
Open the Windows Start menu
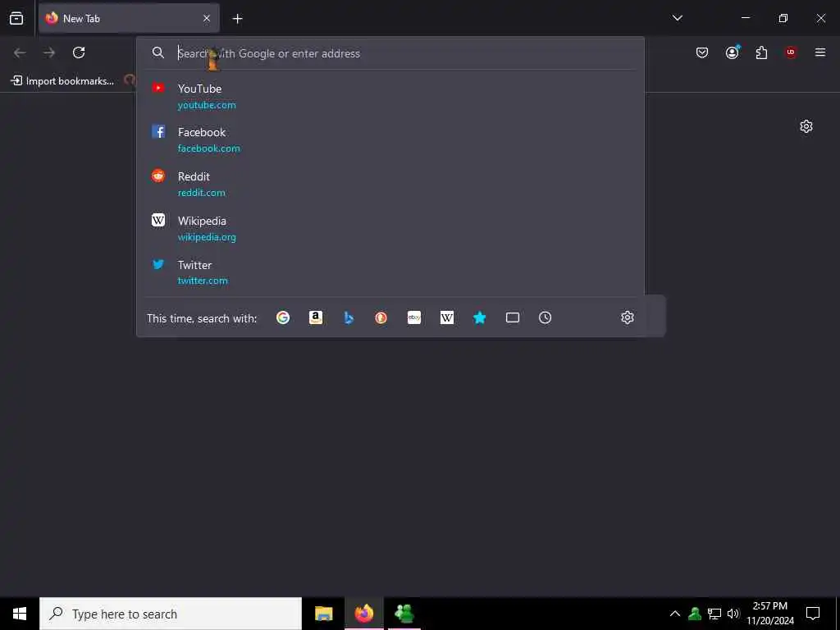pos(20,614)
